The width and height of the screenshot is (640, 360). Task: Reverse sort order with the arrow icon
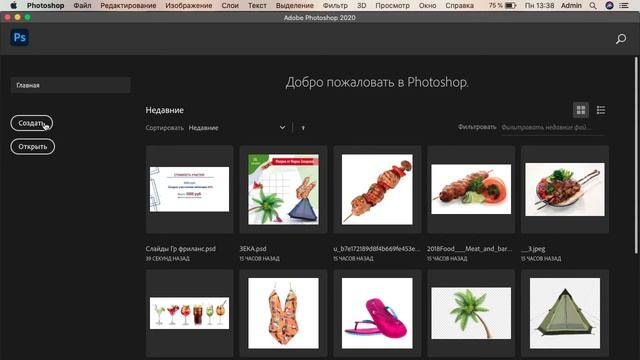303,128
